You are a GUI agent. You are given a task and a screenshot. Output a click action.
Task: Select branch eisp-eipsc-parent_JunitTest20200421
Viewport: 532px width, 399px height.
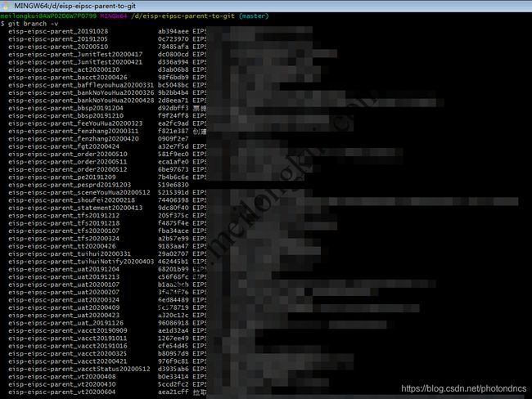coord(75,62)
